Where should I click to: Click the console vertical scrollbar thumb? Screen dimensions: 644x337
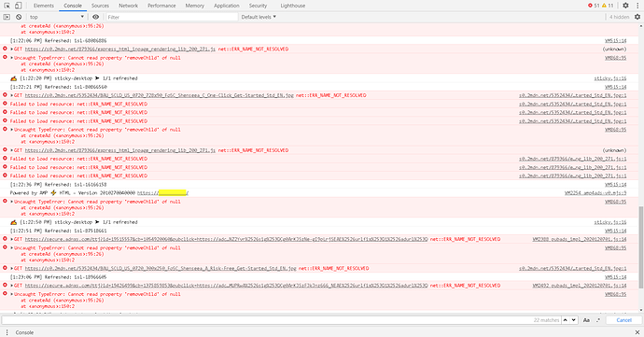[x=640, y=246]
